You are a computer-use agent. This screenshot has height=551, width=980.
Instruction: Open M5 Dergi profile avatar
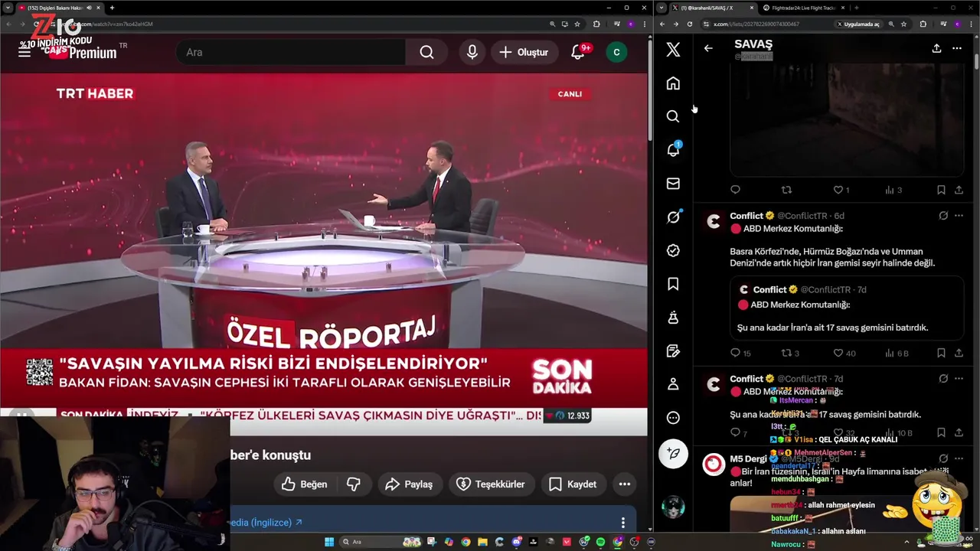click(x=714, y=464)
